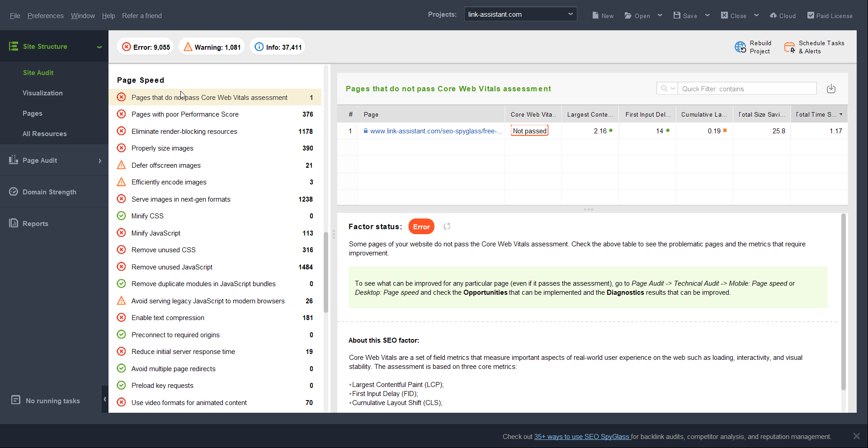
Task: Open the Window menu
Action: tap(83, 15)
